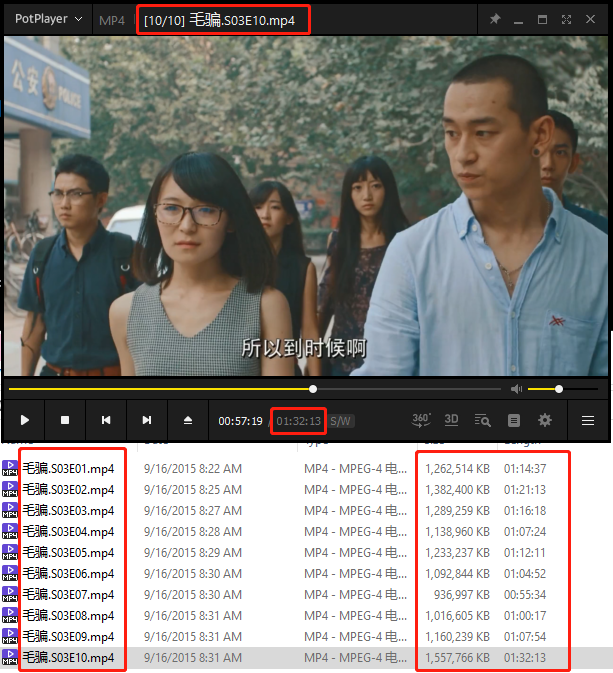The image size is (613, 673).
Task: Click length 01:00:17 cell
Action: (x=525, y=616)
